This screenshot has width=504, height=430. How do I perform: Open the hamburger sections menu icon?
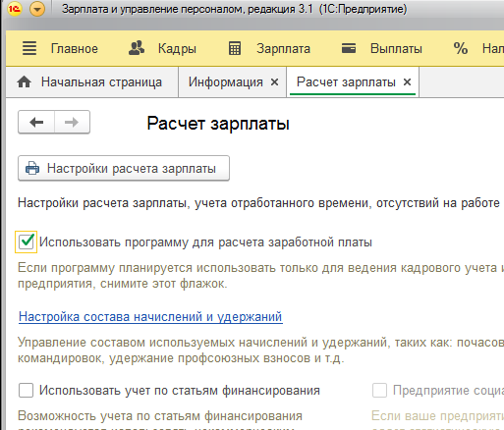pos(29,48)
